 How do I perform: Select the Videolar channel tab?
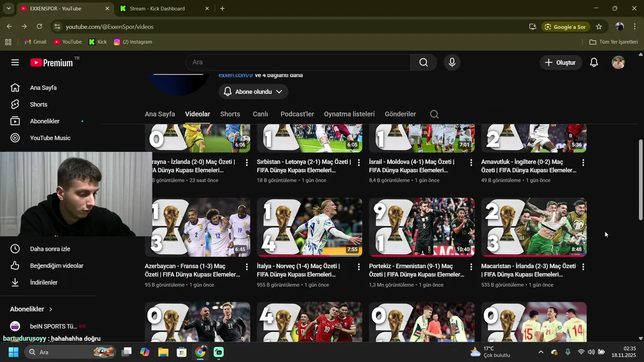(x=198, y=114)
